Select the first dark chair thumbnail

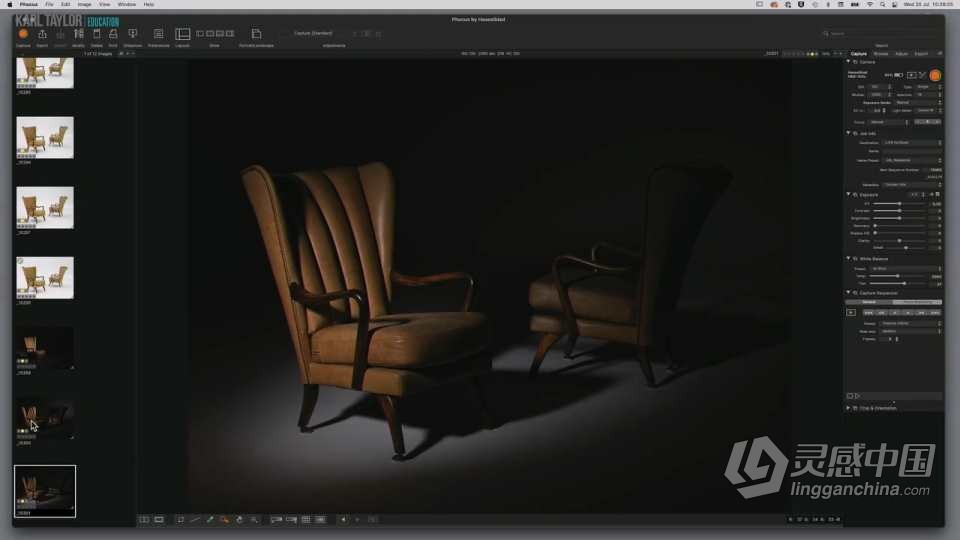pos(45,347)
